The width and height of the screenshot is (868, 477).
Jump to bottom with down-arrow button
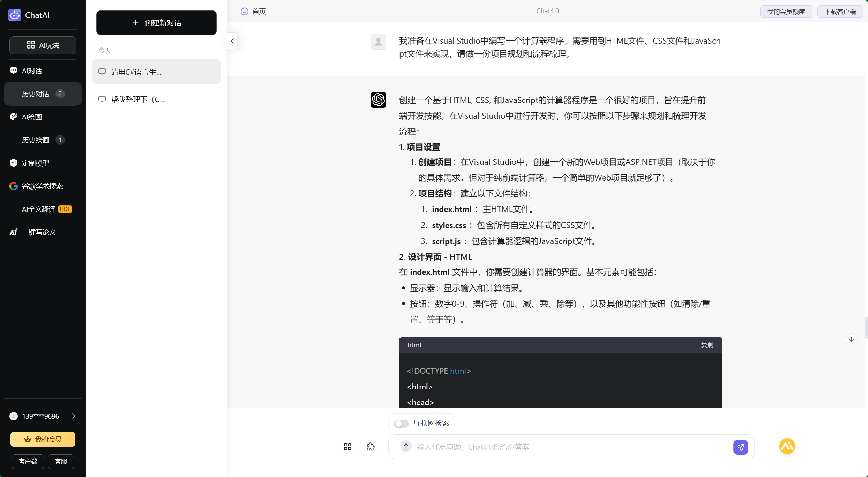pyautogui.click(x=851, y=339)
